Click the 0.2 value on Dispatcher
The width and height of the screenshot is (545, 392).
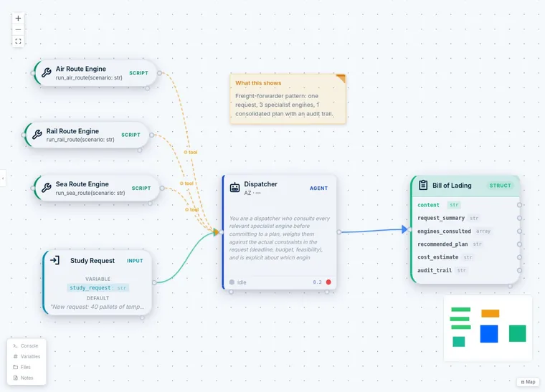317,282
